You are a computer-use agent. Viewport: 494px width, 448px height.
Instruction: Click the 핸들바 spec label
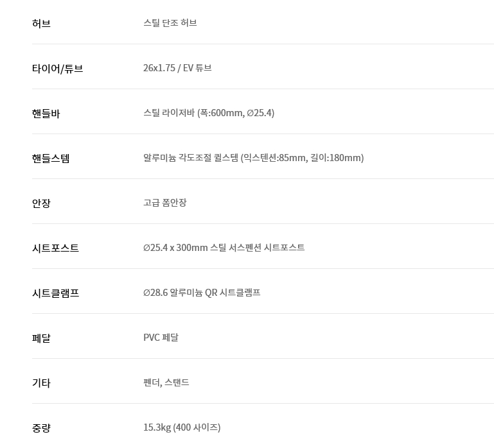coord(46,114)
